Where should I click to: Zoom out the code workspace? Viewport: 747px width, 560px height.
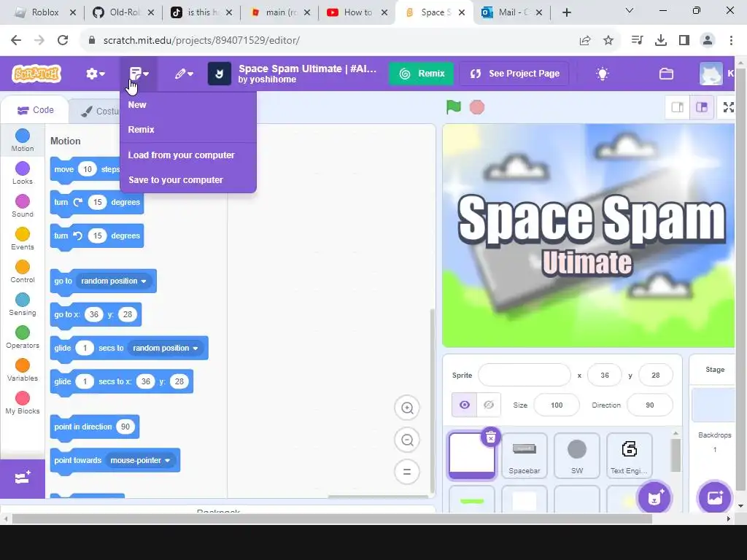(x=407, y=440)
